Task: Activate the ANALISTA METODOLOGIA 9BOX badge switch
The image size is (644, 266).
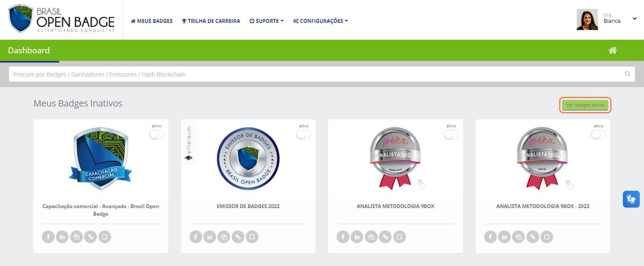Action: click(x=451, y=134)
